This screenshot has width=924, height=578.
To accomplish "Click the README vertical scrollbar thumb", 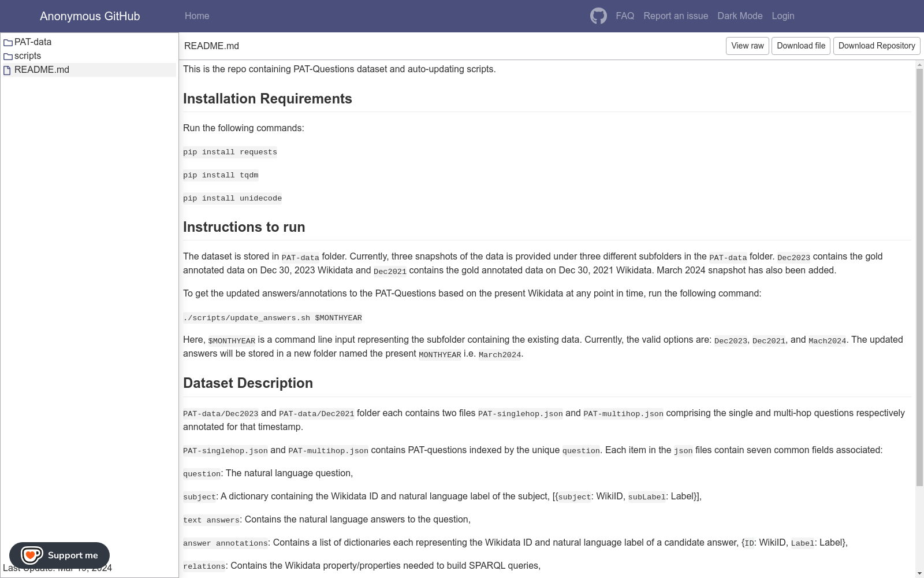I will [920, 277].
